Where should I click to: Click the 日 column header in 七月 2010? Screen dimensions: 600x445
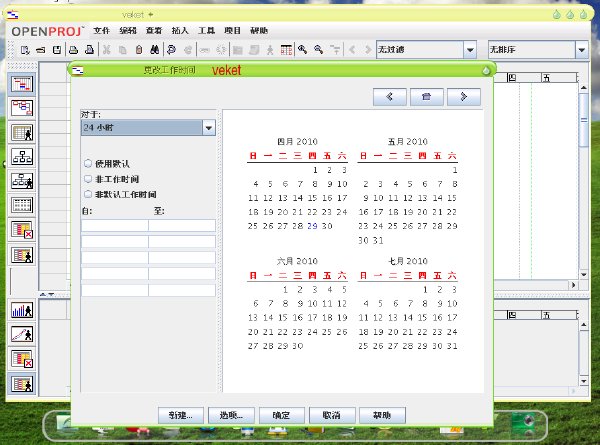point(363,275)
